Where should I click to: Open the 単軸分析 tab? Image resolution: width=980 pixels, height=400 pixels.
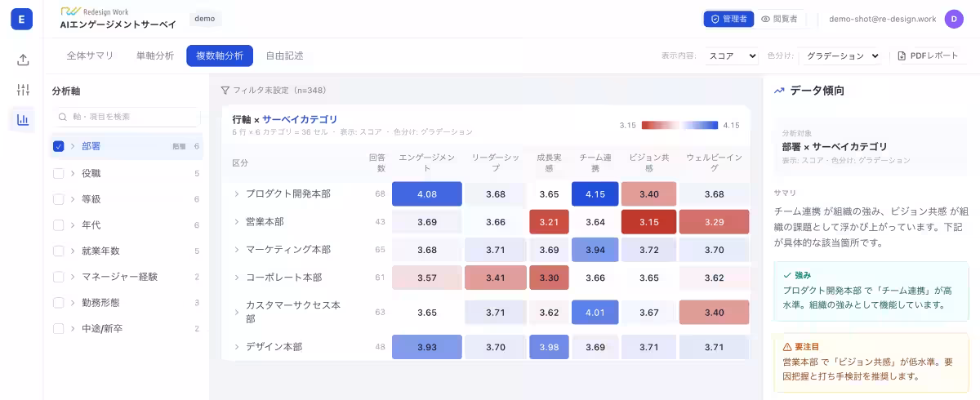point(155,56)
